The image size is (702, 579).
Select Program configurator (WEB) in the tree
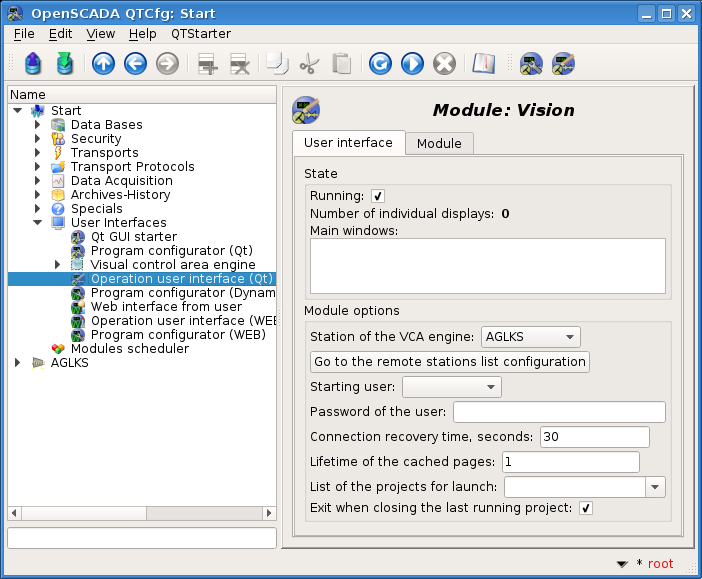tap(178, 335)
